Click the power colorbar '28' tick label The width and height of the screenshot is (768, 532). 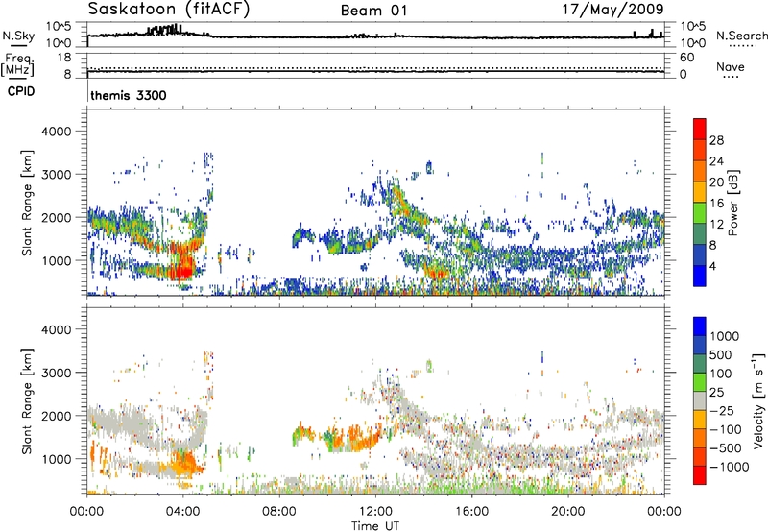(716, 140)
